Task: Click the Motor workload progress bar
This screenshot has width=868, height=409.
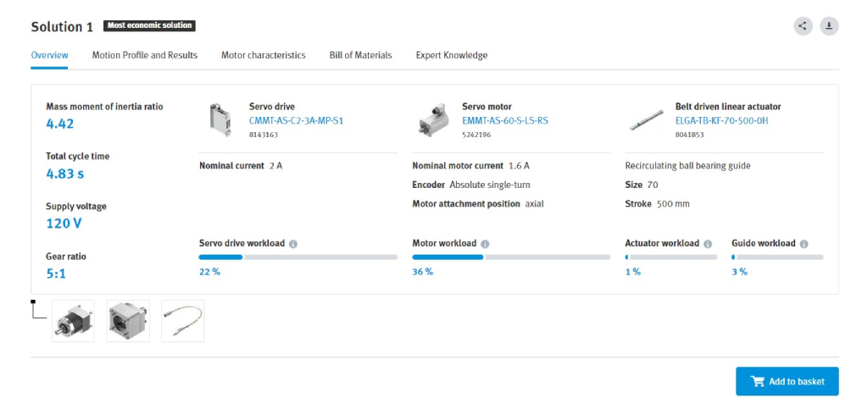Action: pyautogui.click(x=511, y=257)
